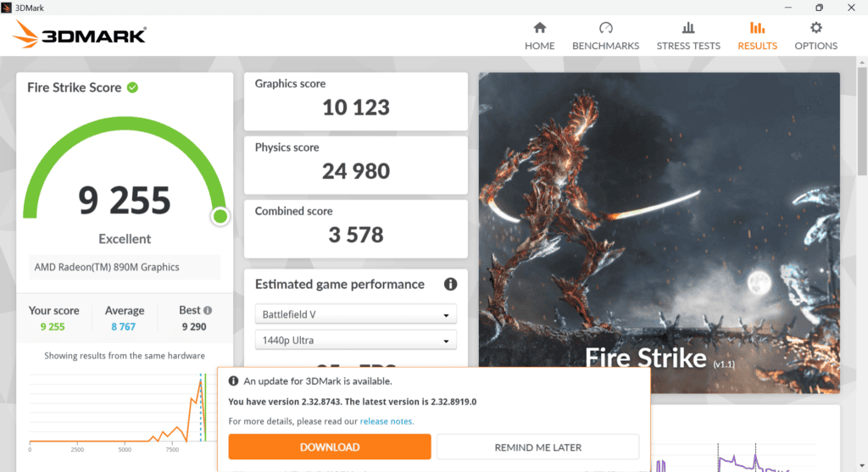Click the orange DOWNLOAD button
Viewport: 868px width, 472px height.
click(330, 447)
